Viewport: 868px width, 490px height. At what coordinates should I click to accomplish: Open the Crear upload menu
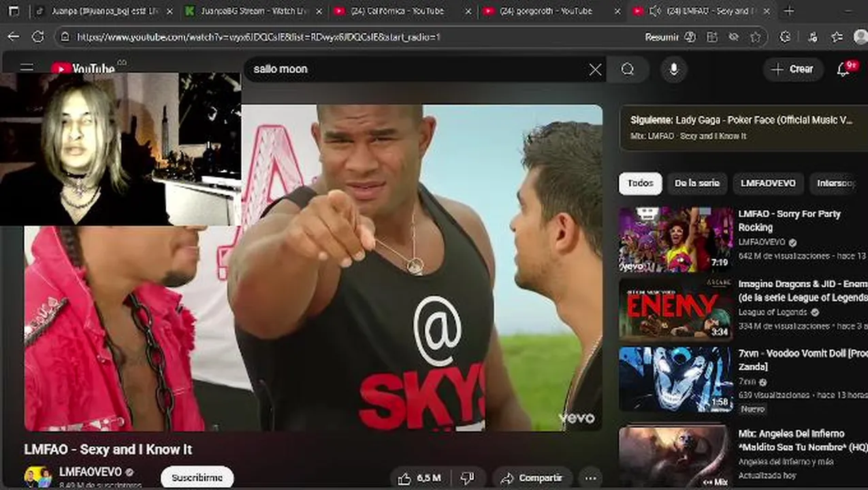coord(792,69)
